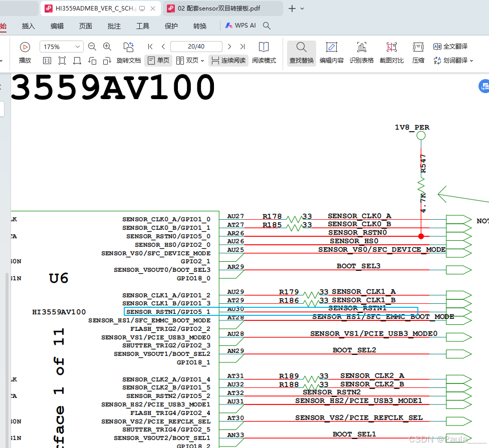This screenshot has width=489, height=448.
Task: Open the 保护 menu
Action: point(171,26)
